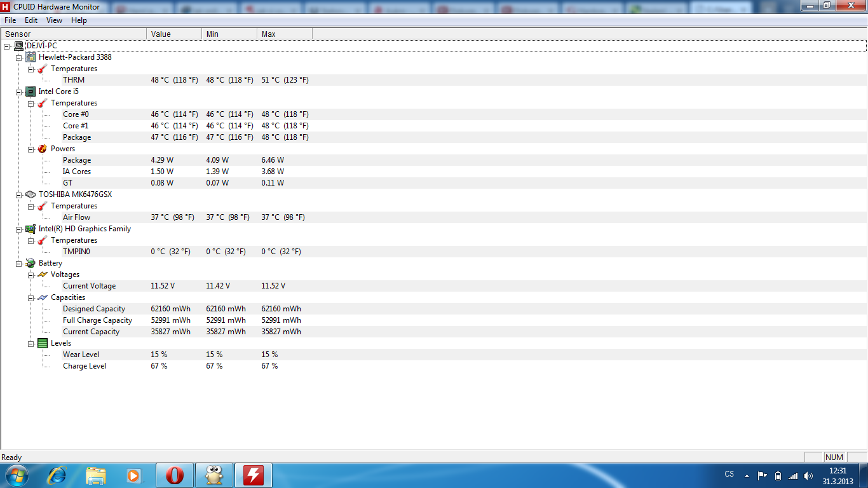Select the Charge Level row
Screen dimensions: 868x488
(x=85, y=366)
